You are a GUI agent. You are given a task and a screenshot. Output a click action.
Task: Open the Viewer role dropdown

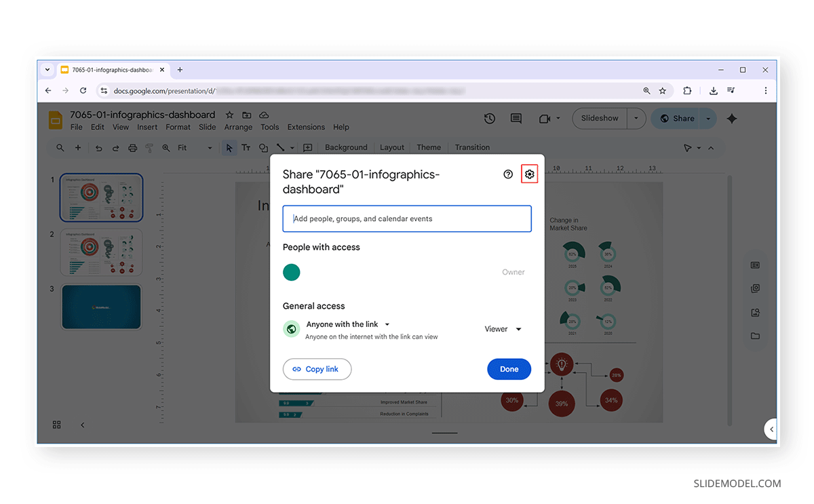pyautogui.click(x=502, y=328)
